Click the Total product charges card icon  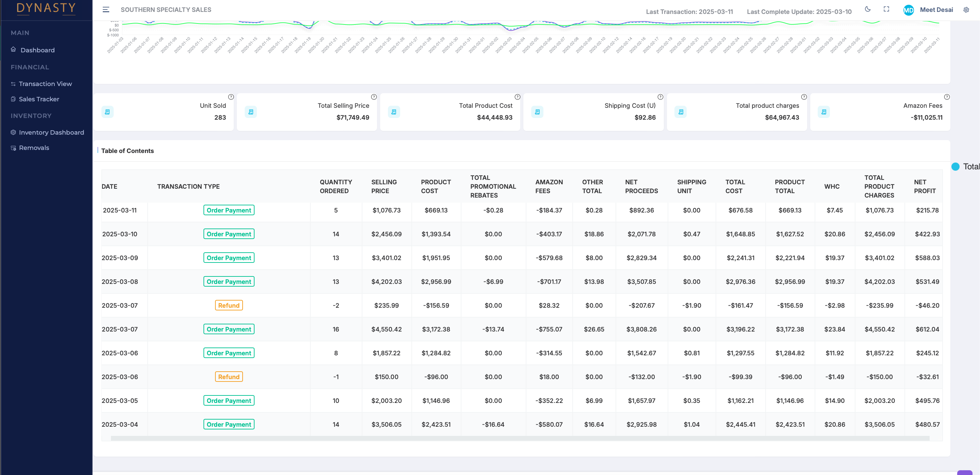click(x=681, y=112)
